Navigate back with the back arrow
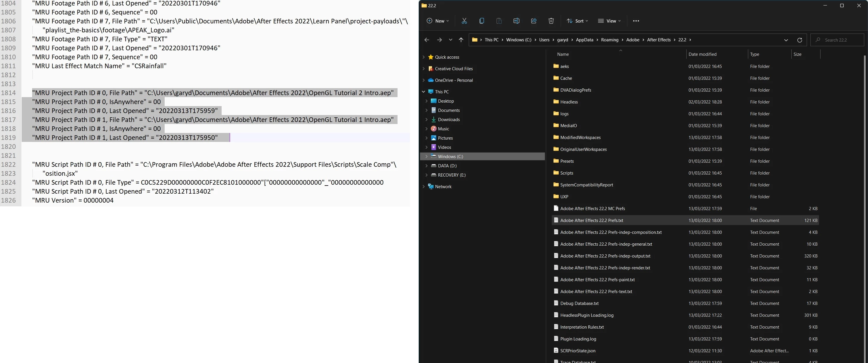 tap(426, 40)
